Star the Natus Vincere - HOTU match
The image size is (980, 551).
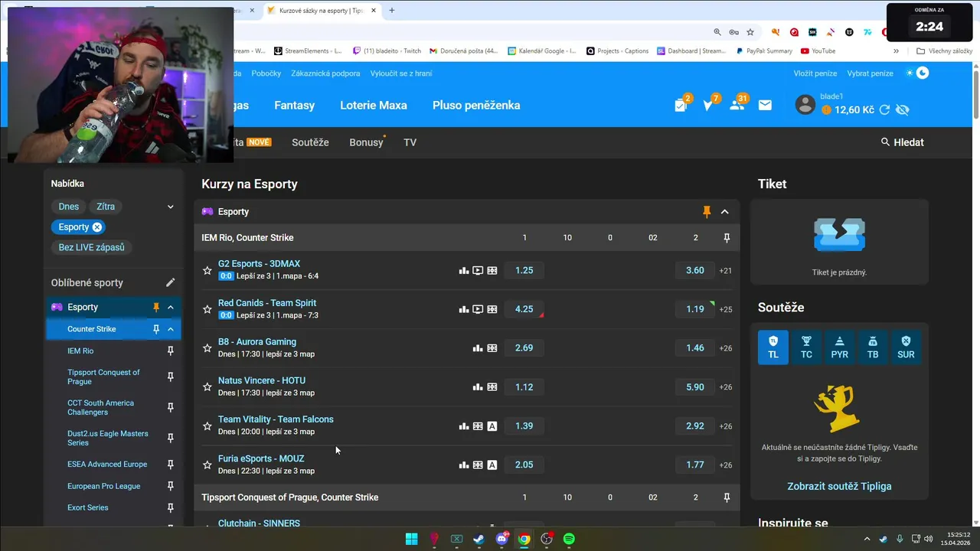pos(207,387)
